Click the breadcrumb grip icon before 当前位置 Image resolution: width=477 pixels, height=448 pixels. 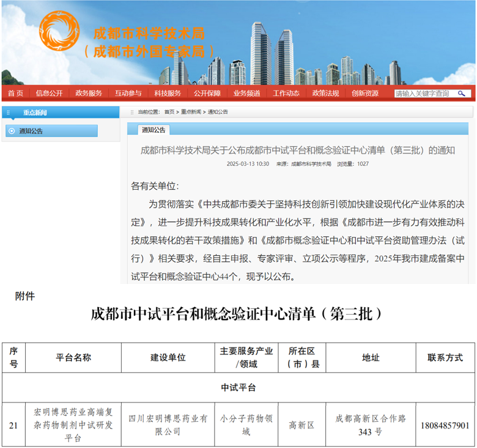coord(131,112)
